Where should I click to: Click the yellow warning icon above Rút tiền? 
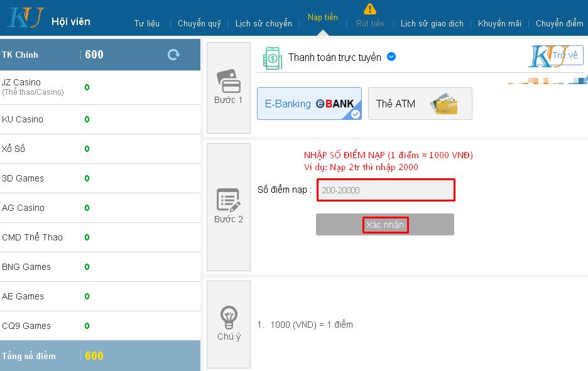370,9
